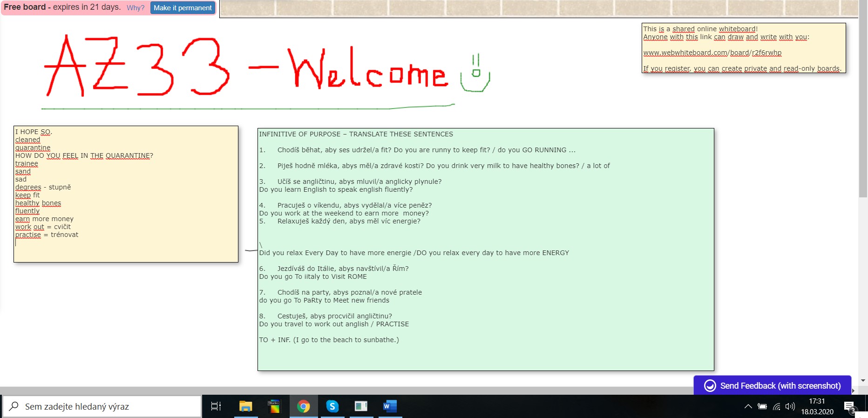Open Skype from the taskbar

[x=332, y=406]
